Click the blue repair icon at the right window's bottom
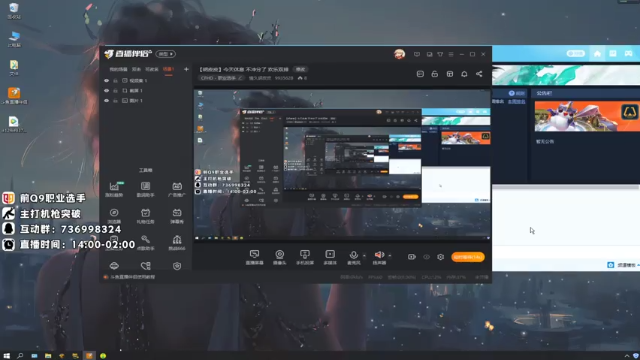Image resolution: width=640 pixels, height=360 pixels. [x=611, y=265]
